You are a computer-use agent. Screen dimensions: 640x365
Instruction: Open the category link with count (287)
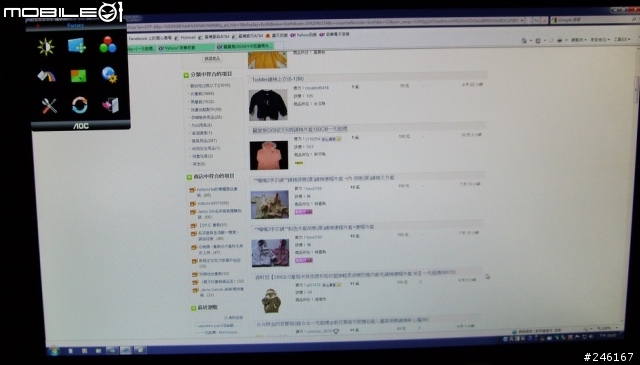coord(204,141)
